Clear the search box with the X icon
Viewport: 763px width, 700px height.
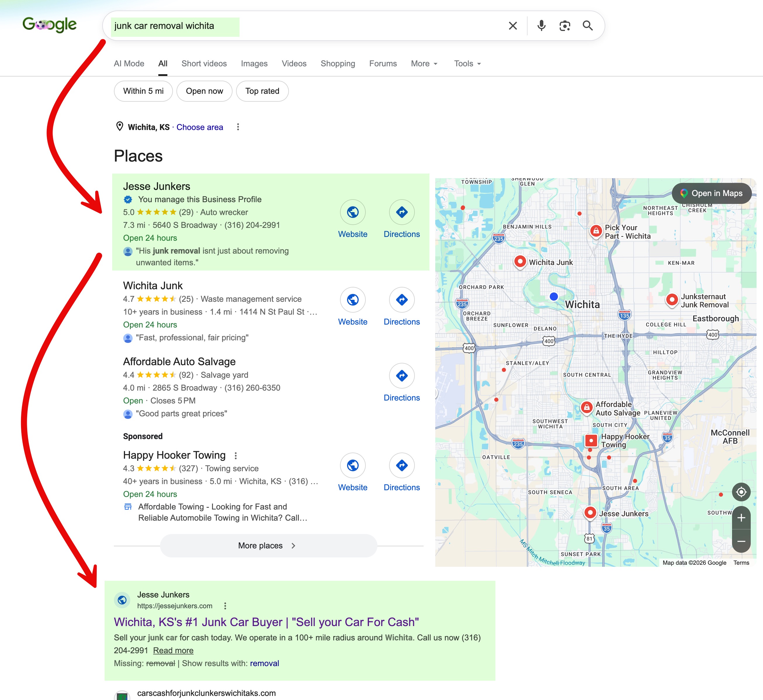coord(513,26)
